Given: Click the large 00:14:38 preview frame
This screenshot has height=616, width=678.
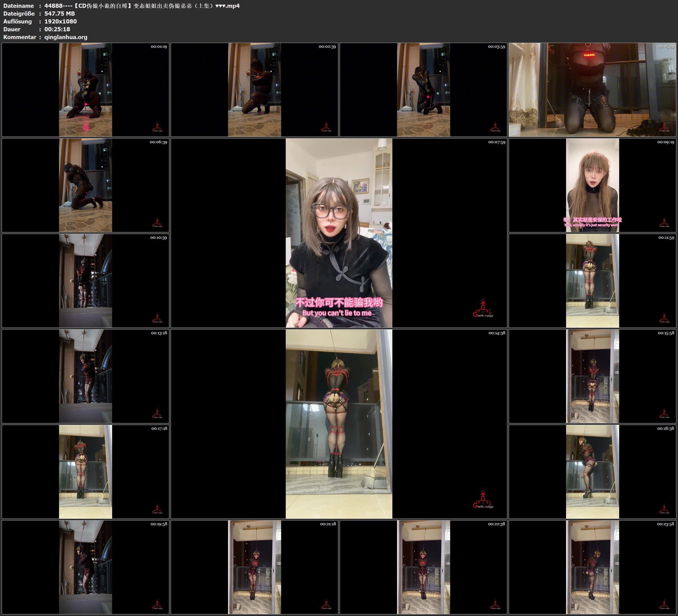Looking at the screenshot, I should point(339,424).
